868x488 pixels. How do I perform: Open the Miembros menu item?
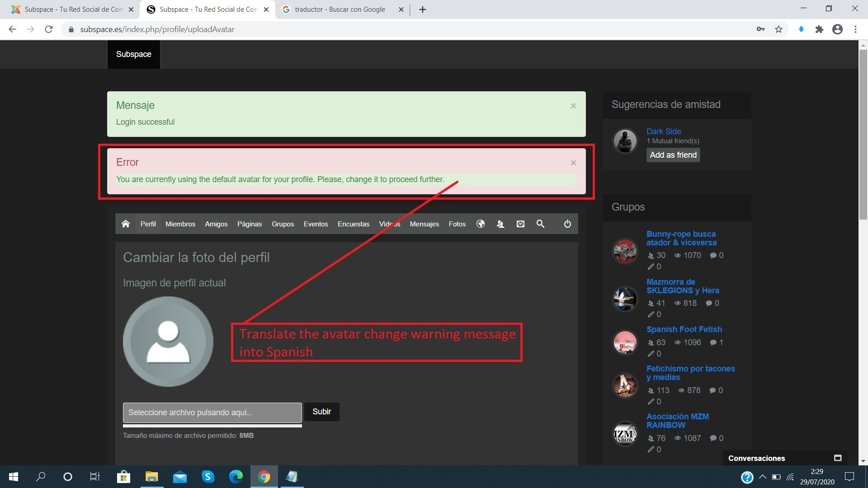180,224
